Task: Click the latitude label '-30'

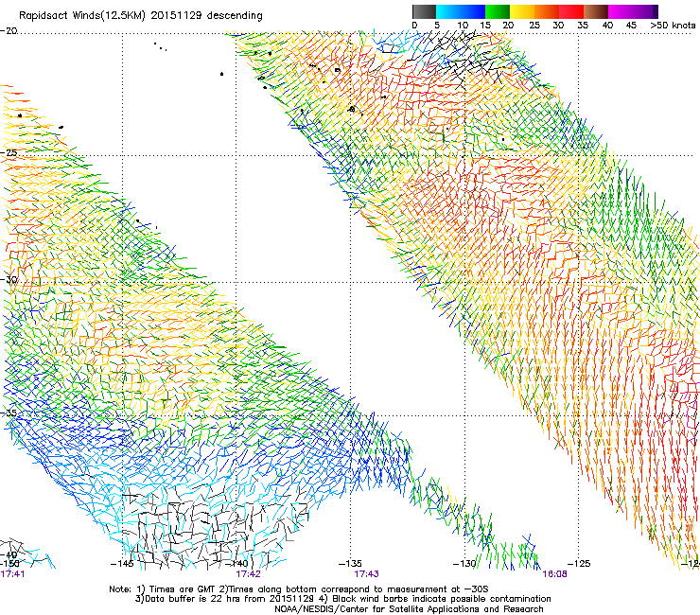Action: pyautogui.click(x=9, y=279)
